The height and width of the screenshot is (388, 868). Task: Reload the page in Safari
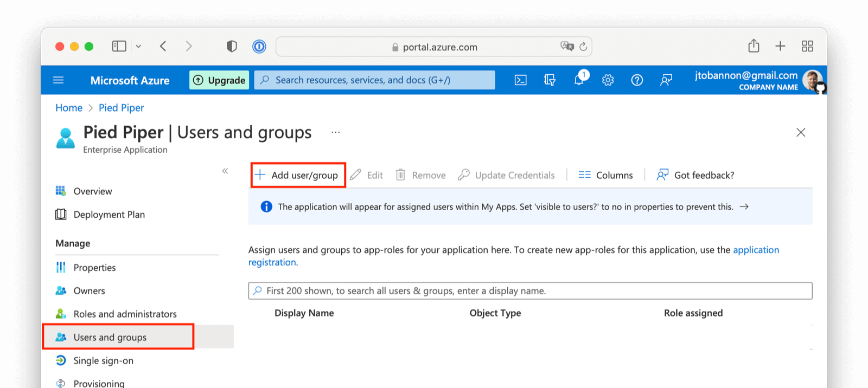[x=583, y=47]
